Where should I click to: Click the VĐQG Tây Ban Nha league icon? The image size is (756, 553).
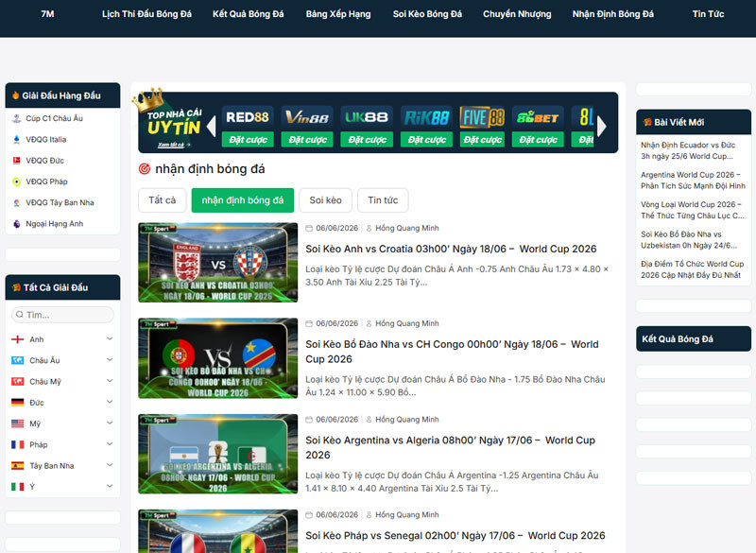[16, 203]
